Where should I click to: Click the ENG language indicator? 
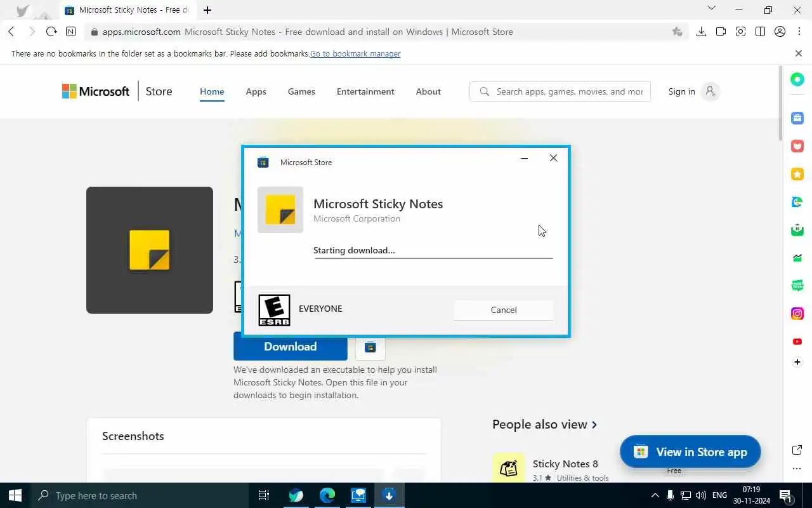click(x=719, y=495)
